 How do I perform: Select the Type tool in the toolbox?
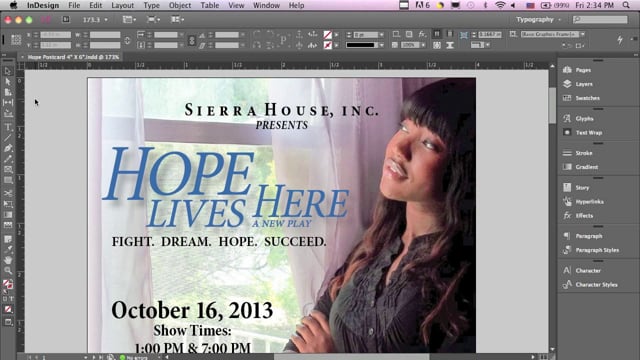coord(8,127)
